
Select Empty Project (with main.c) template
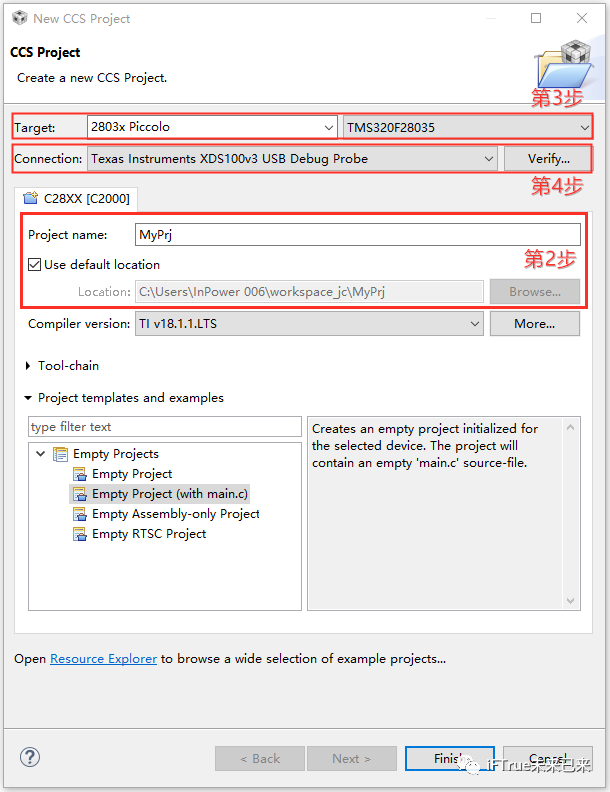pos(170,494)
